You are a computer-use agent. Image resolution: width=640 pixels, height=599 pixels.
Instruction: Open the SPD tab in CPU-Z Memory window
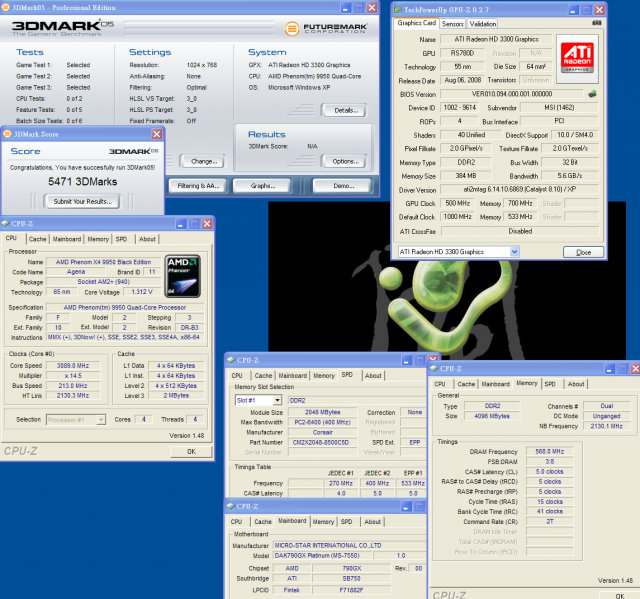[550, 384]
